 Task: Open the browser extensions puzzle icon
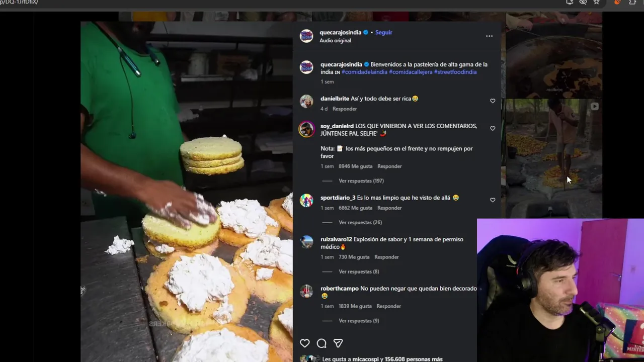(x=633, y=2)
